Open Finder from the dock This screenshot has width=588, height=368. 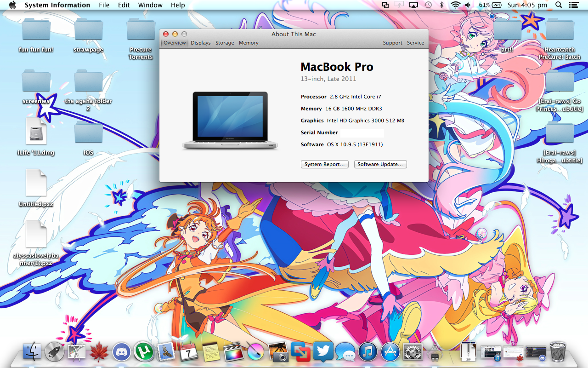click(32, 352)
